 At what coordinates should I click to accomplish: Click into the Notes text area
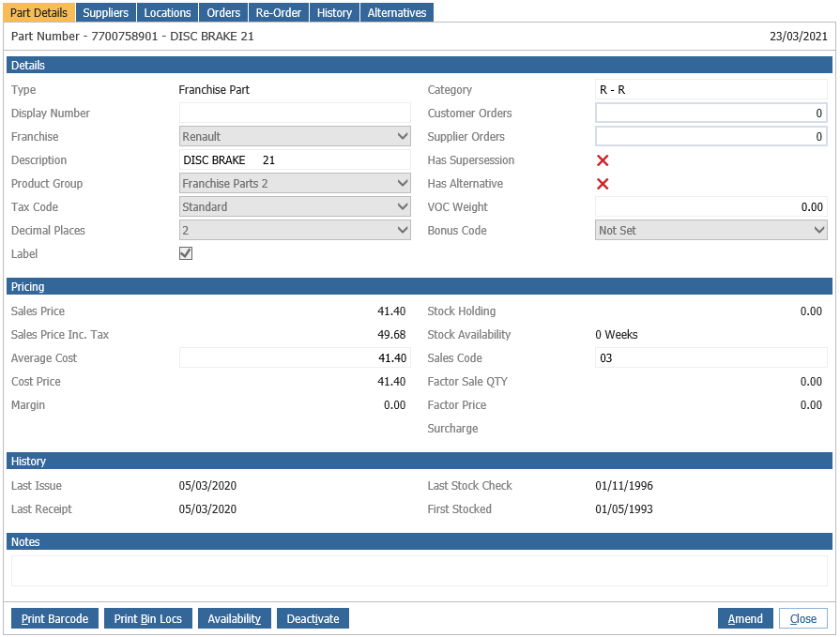[419, 570]
